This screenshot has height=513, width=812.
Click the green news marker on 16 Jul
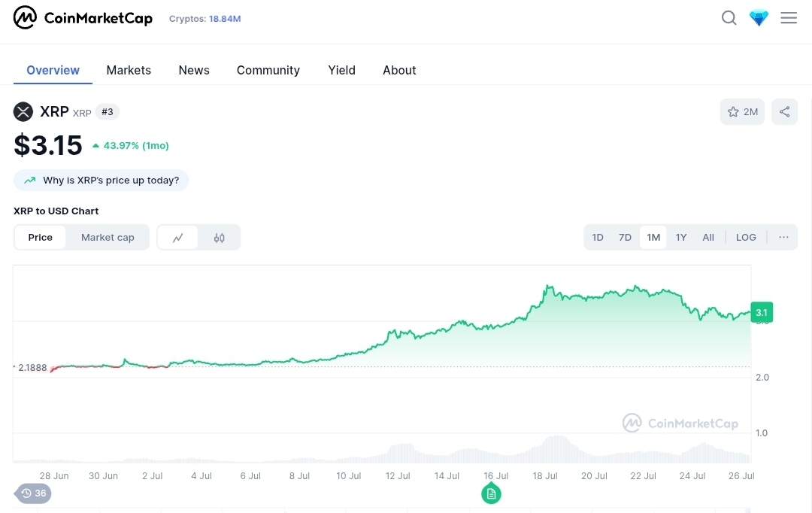(x=491, y=493)
